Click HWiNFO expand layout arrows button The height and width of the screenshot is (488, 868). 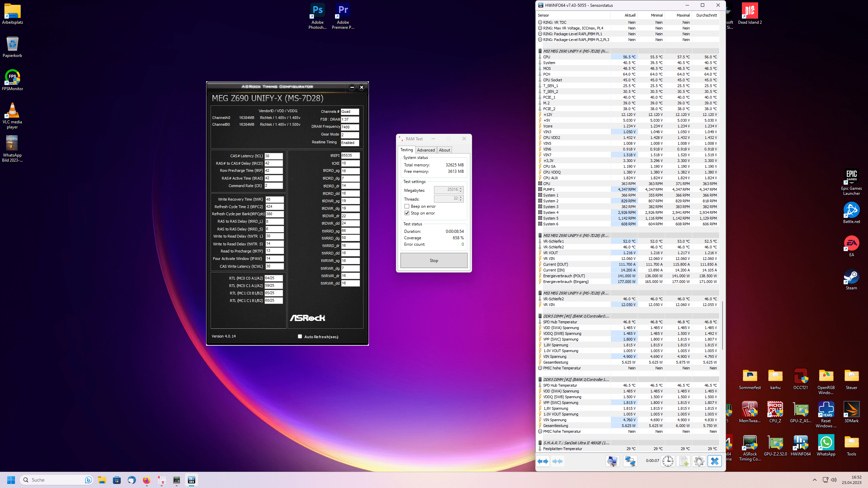coord(543,461)
